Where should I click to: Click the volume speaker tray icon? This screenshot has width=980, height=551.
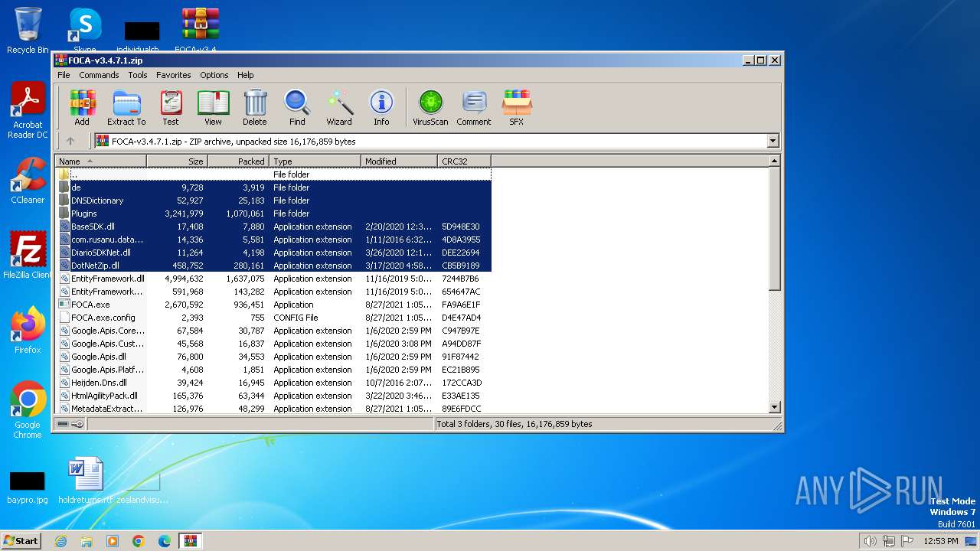coord(870,541)
